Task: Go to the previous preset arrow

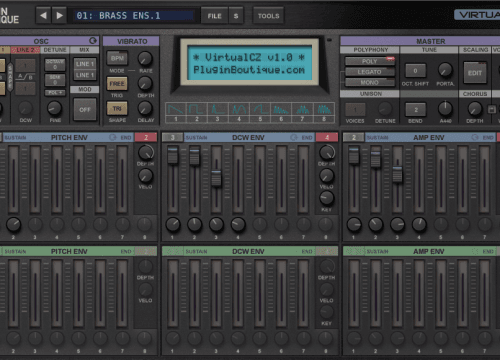Action: (x=43, y=15)
